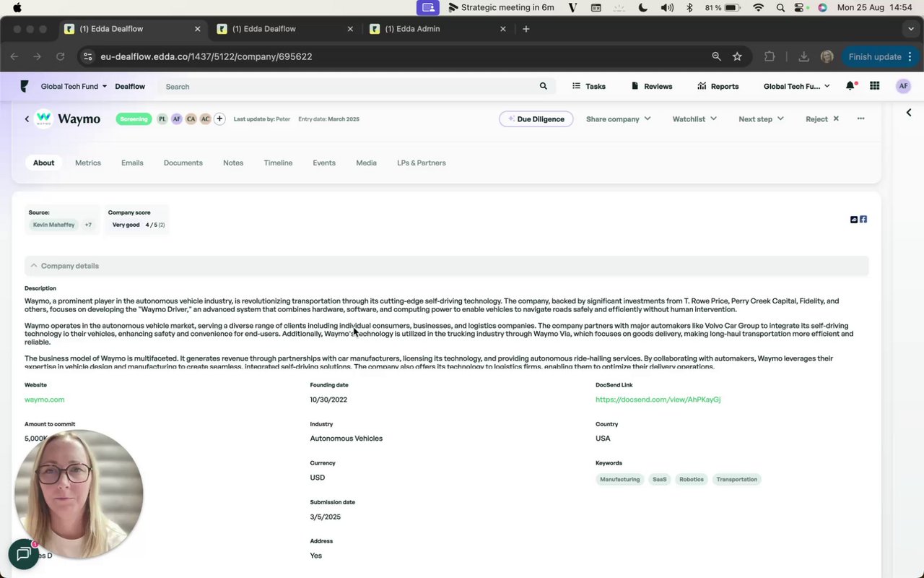
Task: Open the Share company dropdown
Action: click(x=619, y=119)
